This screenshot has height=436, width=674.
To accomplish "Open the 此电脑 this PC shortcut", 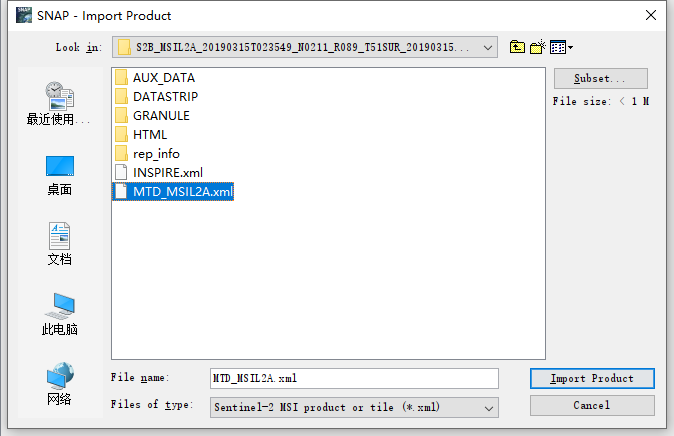I will click(x=59, y=315).
